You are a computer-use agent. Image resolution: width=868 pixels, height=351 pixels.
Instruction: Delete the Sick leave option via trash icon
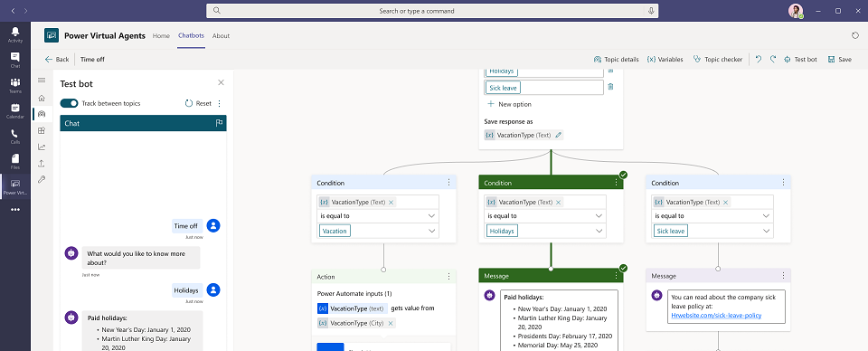pos(610,87)
